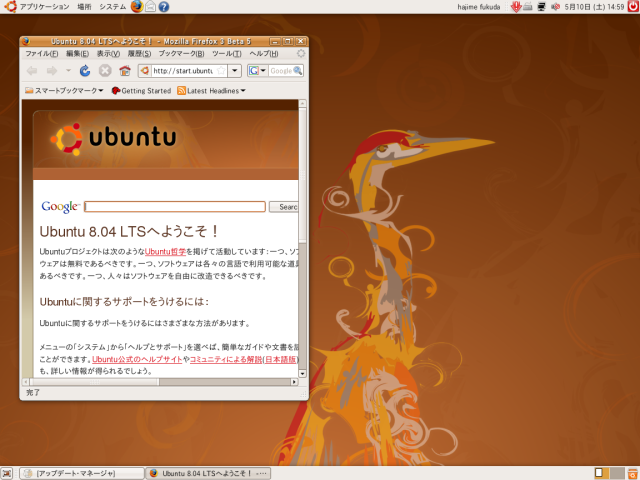The width and height of the screenshot is (640, 480).
Task: Click the Ubuntu 8.04 LTSへようこそ taskbar button
Action: [208, 473]
